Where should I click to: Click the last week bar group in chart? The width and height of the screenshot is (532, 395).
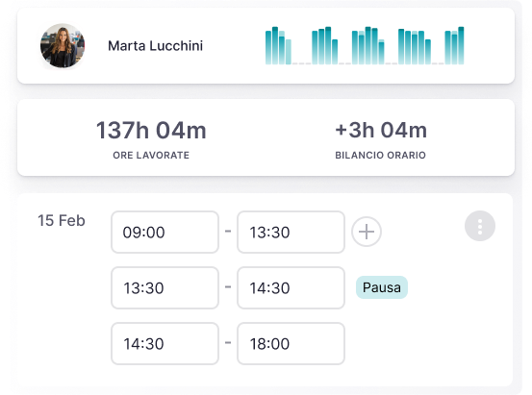[x=454, y=45]
